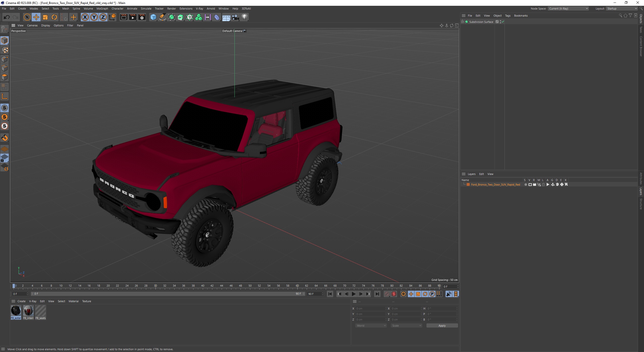This screenshot has height=352, width=644.
Task: Open Layers manager hamburger menu
Action: (x=464, y=174)
